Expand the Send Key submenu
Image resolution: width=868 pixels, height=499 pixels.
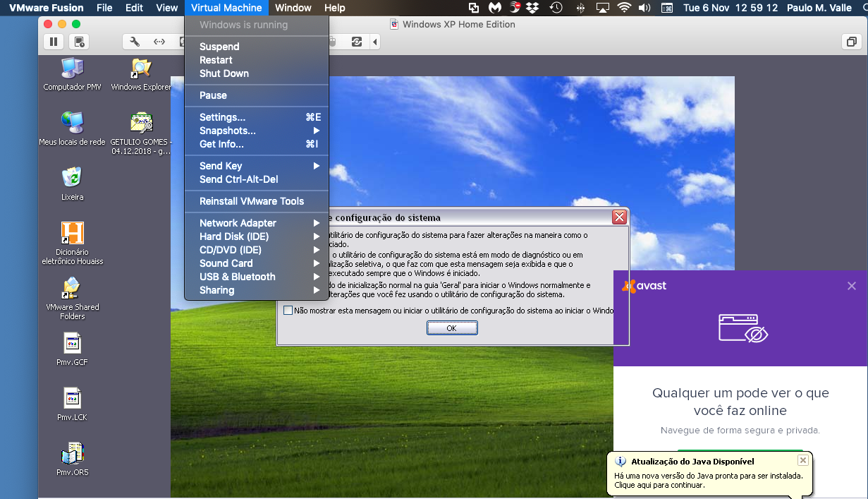[x=257, y=166]
